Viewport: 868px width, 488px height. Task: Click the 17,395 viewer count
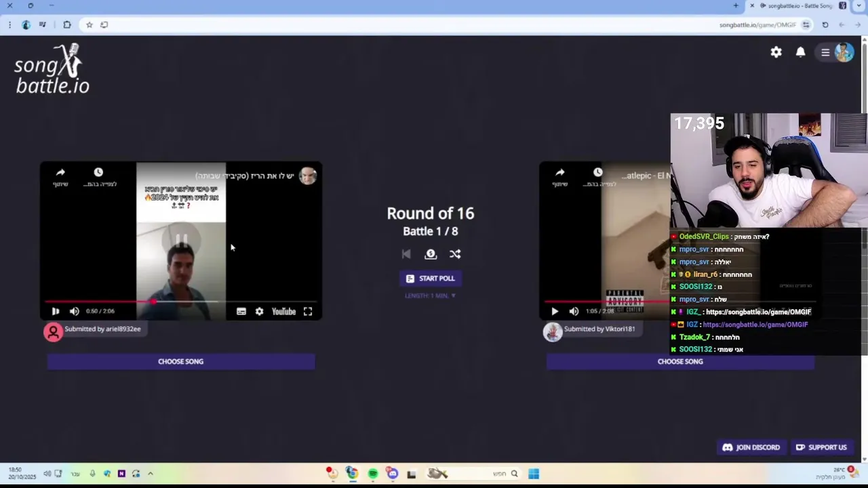click(x=699, y=123)
